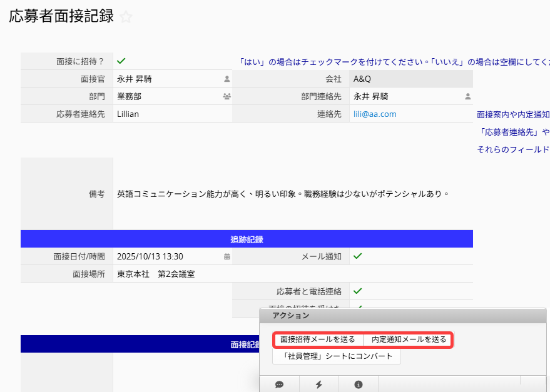Click the user icon in 部門連絡先 field
Screen dimensions: 550x392
(467, 97)
